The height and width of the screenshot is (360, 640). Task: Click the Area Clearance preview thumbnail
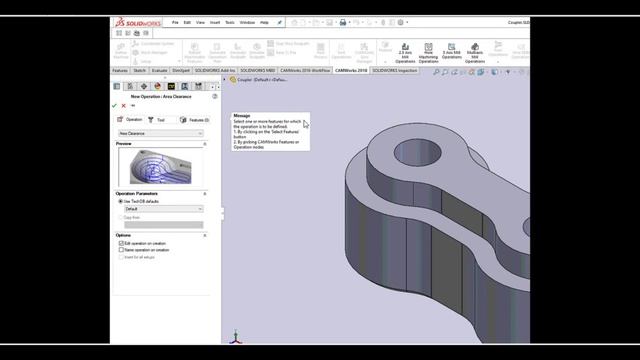(x=160, y=167)
